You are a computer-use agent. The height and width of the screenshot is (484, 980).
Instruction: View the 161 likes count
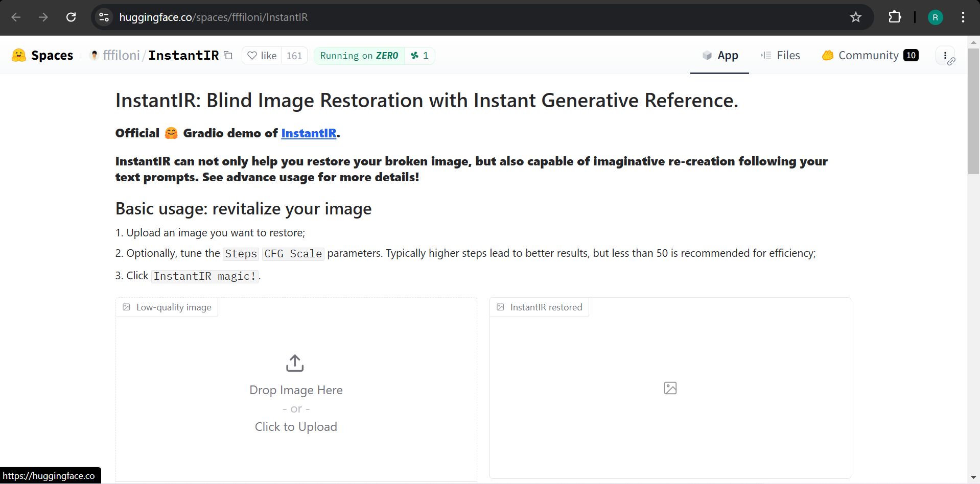(x=294, y=56)
